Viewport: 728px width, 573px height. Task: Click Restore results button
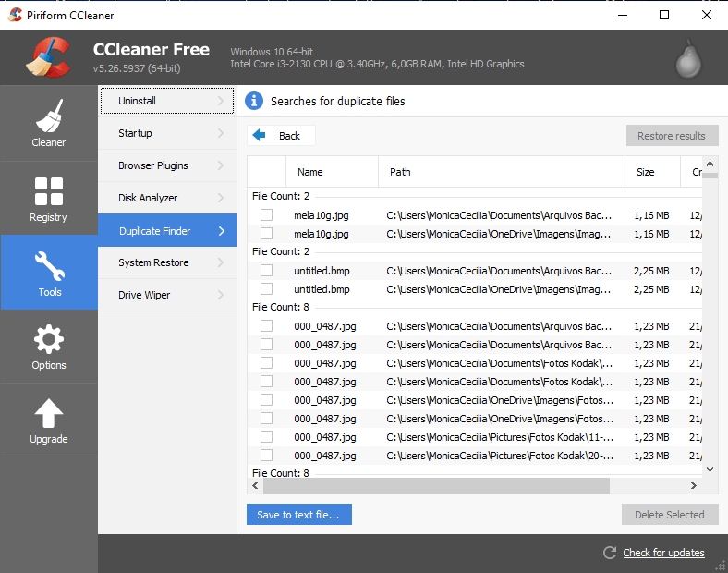[672, 136]
